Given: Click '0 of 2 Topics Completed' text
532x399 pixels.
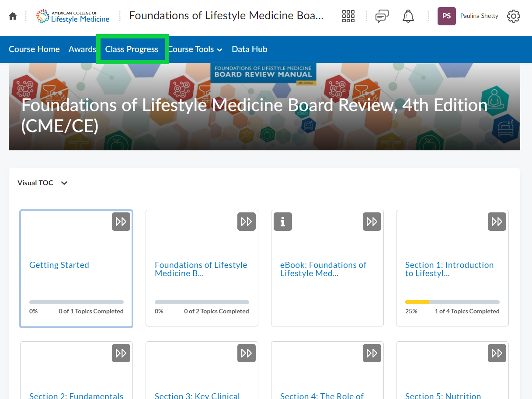Looking at the screenshot, I should click(x=216, y=312).
